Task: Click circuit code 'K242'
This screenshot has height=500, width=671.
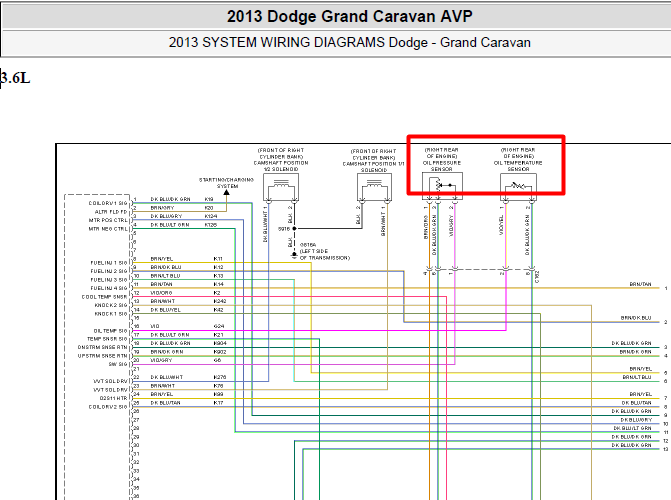Action: pyautogui.click(x=220, y=301)
